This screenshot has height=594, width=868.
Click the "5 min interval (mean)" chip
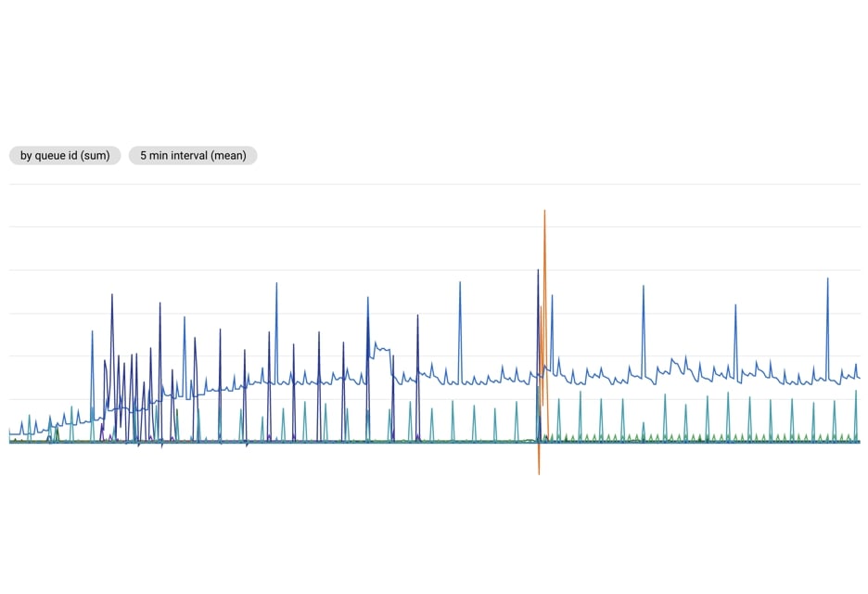pyautogui.click(x=193, y=156)
